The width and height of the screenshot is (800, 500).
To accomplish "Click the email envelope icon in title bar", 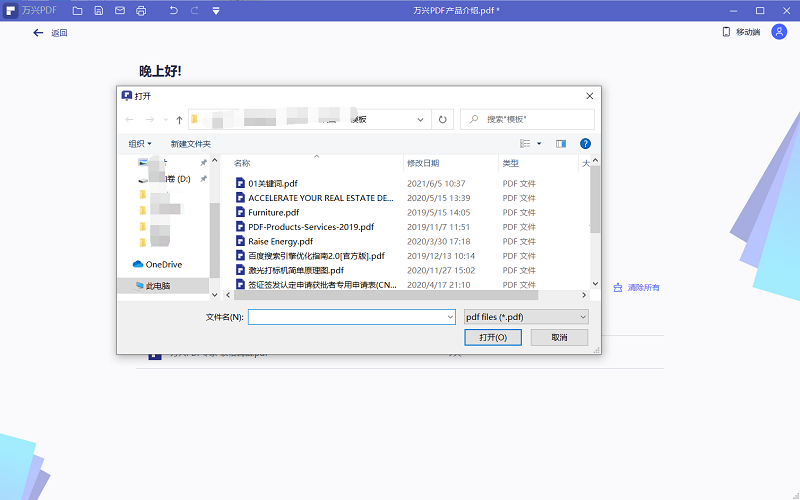I will click(120, 10).
